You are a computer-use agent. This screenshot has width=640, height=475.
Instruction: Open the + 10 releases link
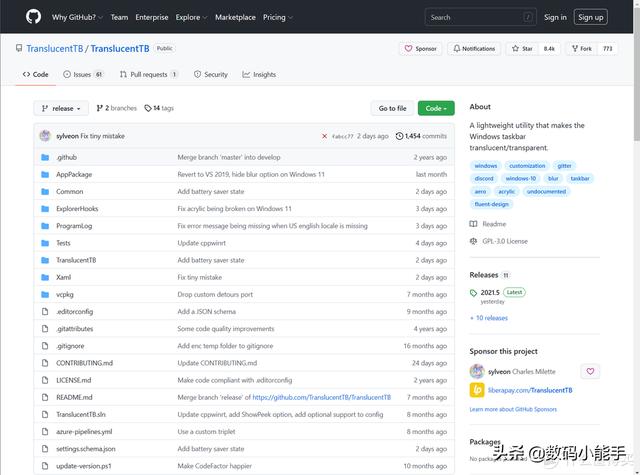[x=489, y=318]
